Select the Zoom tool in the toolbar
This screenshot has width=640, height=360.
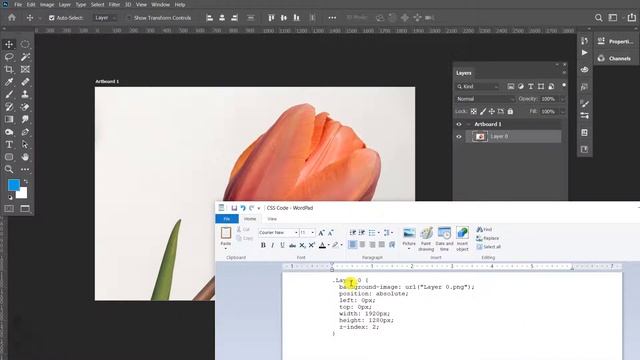click(9, 169)
